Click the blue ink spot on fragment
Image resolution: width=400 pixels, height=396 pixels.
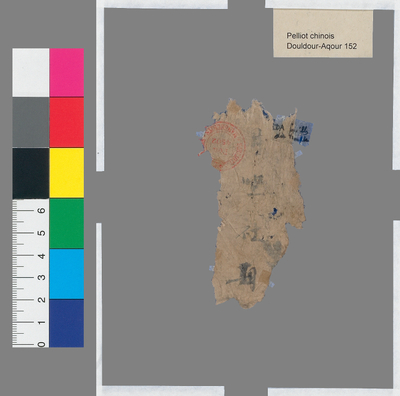[x=274, y=211]
